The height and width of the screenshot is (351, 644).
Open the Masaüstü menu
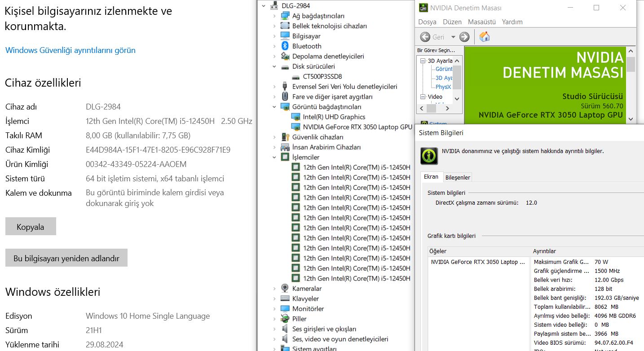point(482,22)
